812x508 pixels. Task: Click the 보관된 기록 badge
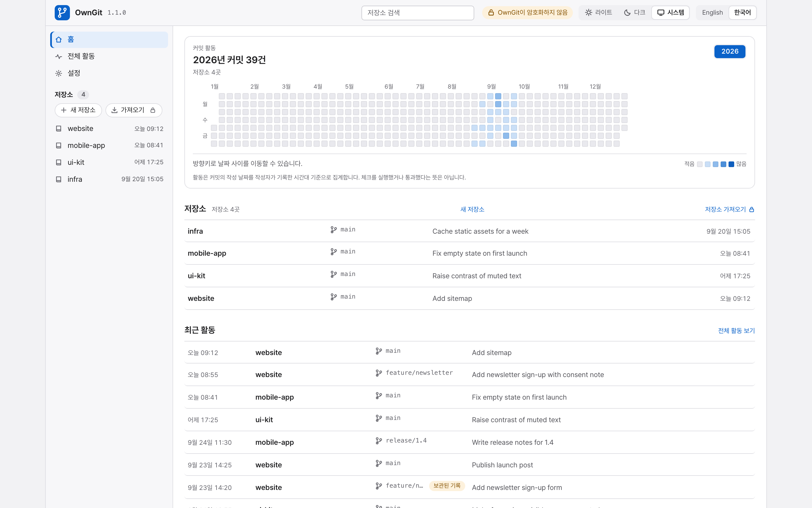point(447,486)
